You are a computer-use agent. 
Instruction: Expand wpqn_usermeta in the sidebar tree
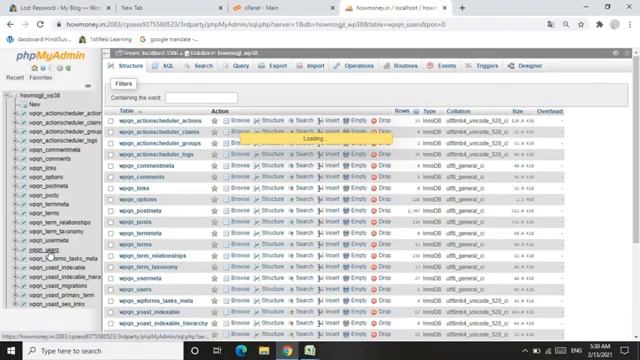(x=16, y=240)
